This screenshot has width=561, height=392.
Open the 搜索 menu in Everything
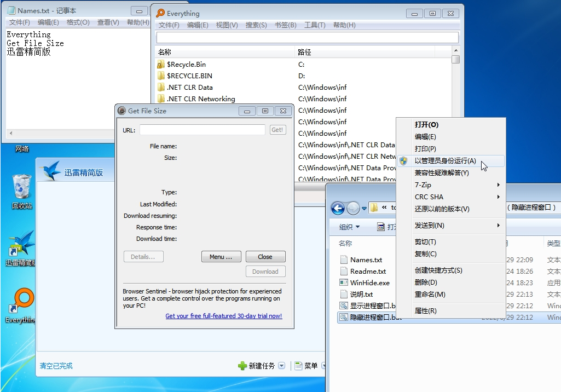(x=256, y=24)
